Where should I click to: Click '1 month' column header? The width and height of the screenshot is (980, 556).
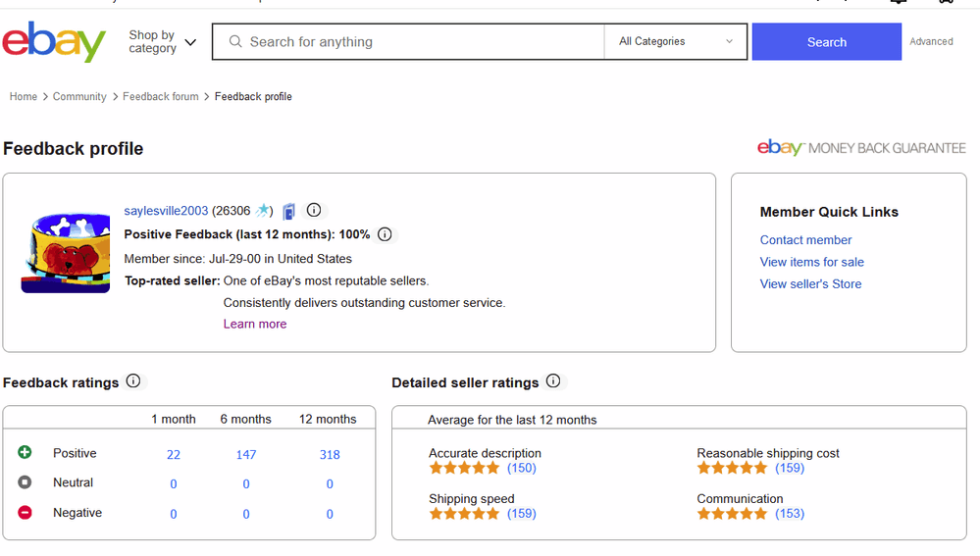[x=173, y=419]
